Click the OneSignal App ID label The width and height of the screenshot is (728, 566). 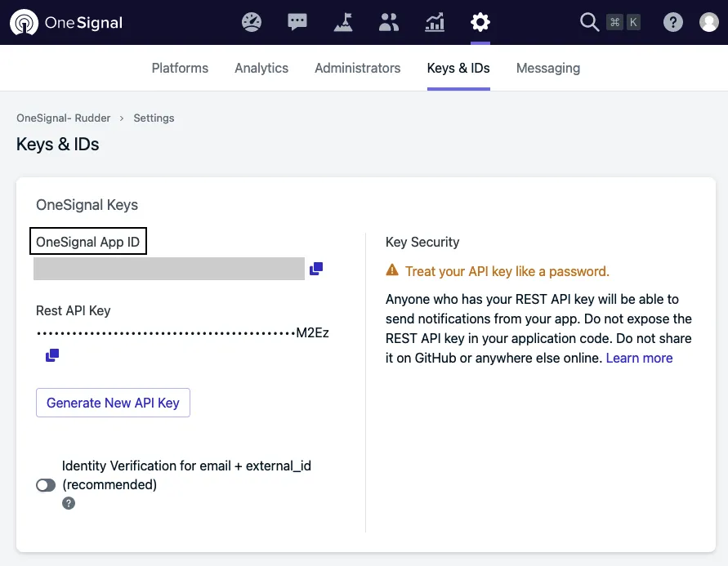pyautogui.click(x=87, y=242)
